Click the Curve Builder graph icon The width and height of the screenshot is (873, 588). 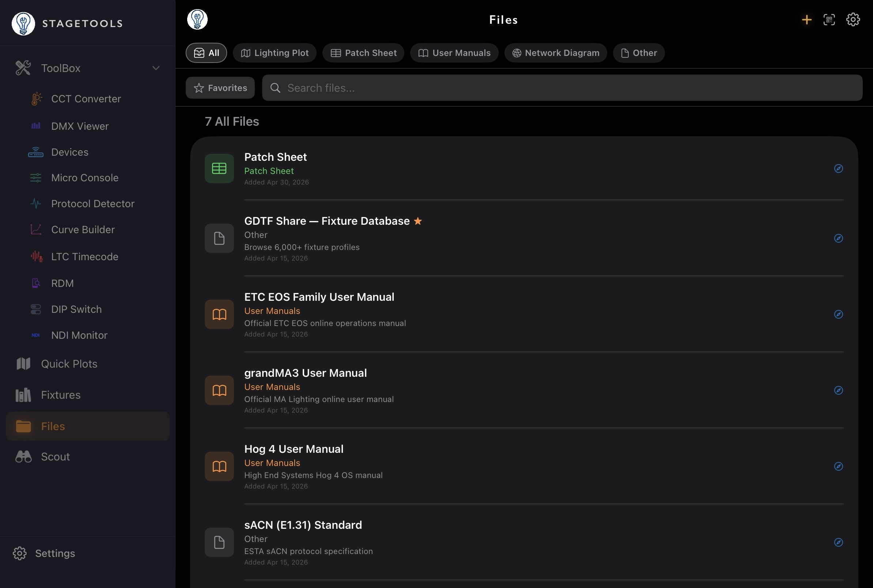(35, 229)
